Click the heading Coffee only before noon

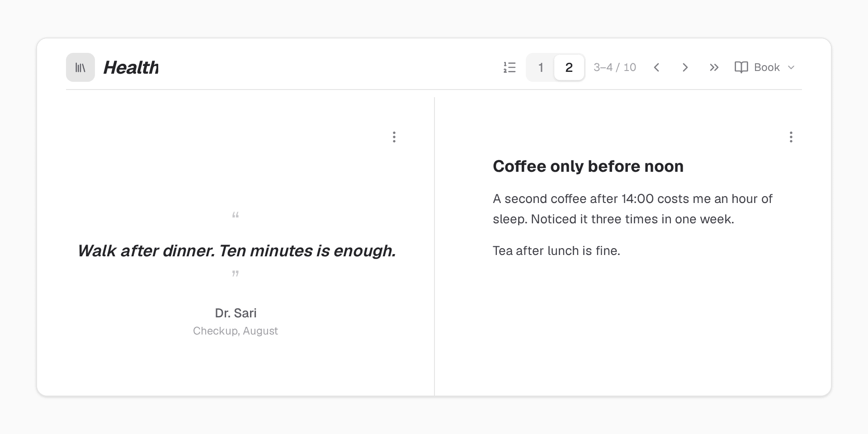point(588,166)
